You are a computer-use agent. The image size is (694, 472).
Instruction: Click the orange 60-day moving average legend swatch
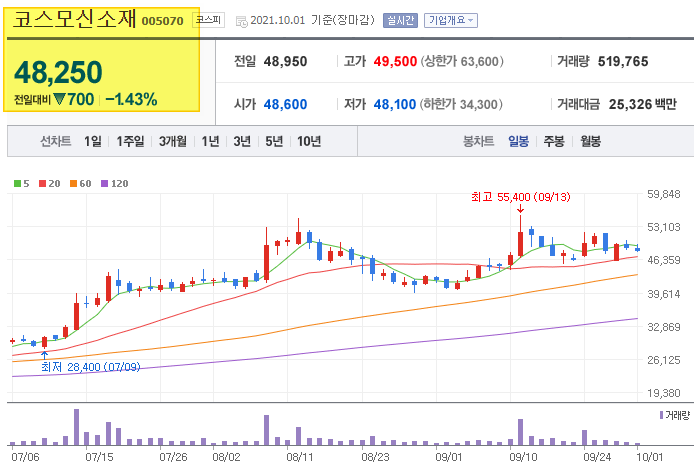click(73, 183)
